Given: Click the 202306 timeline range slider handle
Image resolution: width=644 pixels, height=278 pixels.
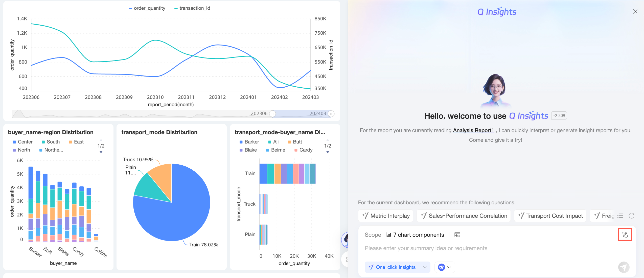Looking at the screenshot, I should pyautogui.click(x=272, y=114).
